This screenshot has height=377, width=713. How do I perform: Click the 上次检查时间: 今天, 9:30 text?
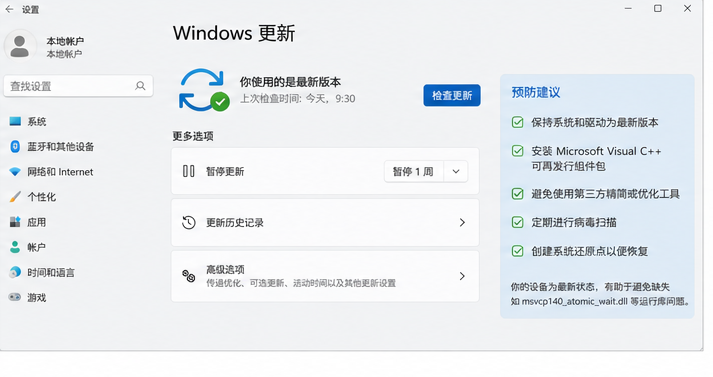coord(297,99)
